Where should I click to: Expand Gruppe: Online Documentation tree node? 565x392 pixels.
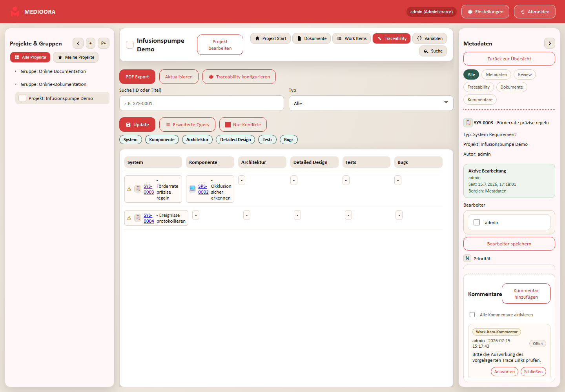[16, 71]
